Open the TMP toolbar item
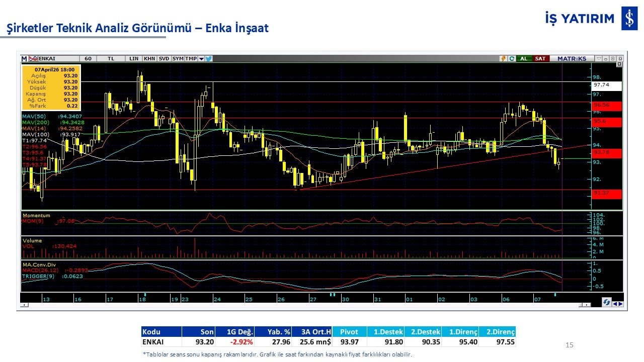644x362 pixels. click(191, 58)
